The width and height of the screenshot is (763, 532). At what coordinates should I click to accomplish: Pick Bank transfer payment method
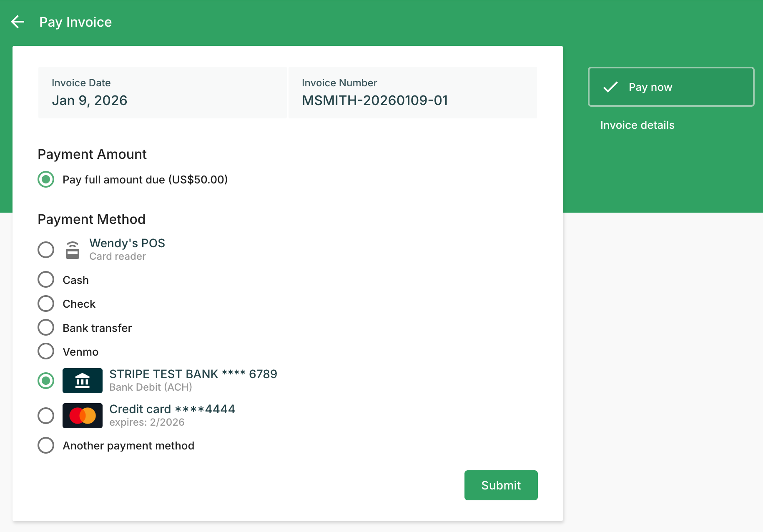[x=46, y=328]
